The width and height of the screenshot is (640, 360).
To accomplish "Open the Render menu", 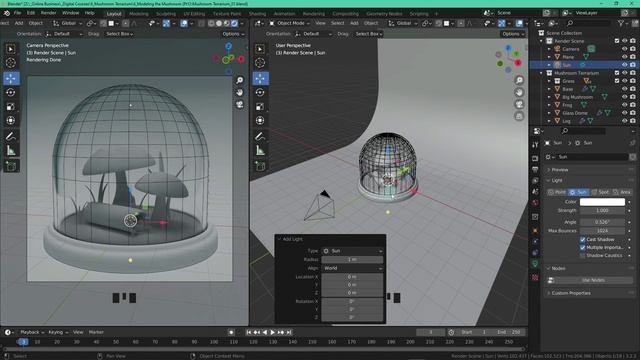I will pos(48,13).
